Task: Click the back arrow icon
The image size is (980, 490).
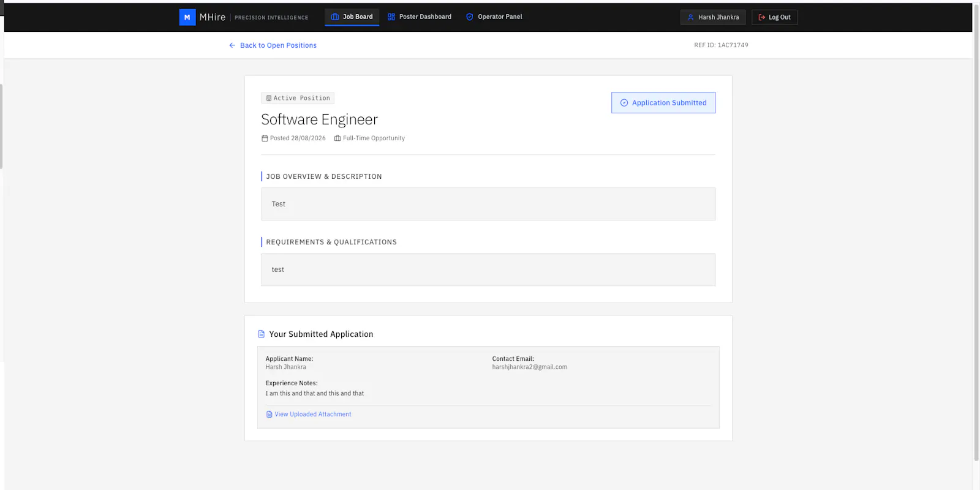Action: 232,45
